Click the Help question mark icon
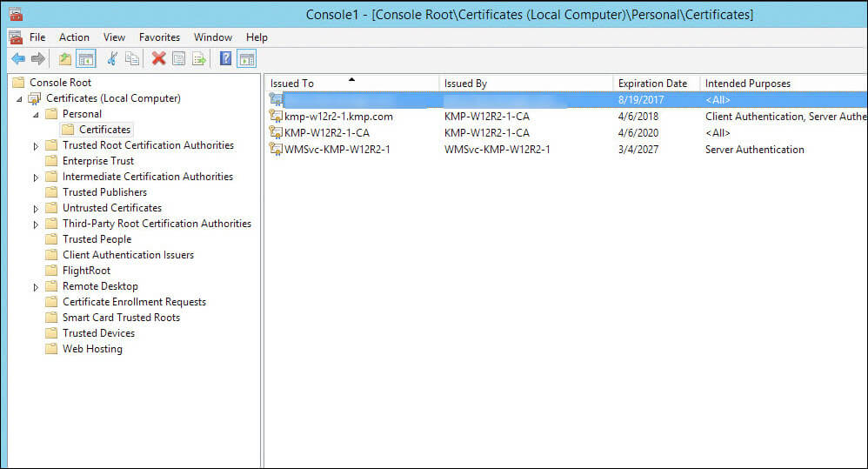The image size is (868, 469). click(x=225, y=58)
